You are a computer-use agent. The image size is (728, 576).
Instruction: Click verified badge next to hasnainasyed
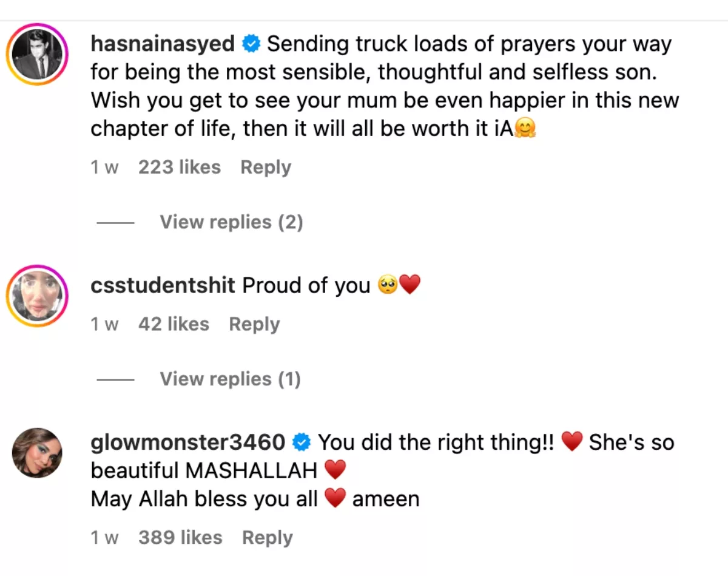click(x=251, y=44)
